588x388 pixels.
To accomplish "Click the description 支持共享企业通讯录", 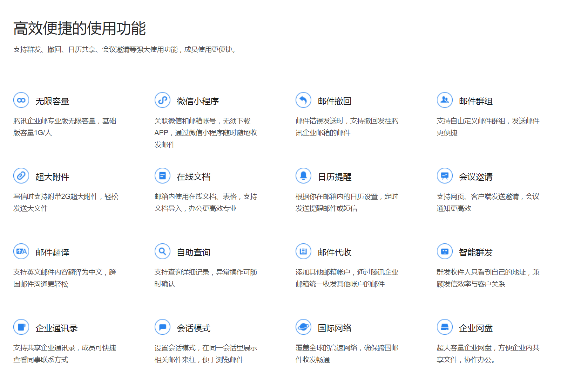I will [x=65, y=354].
